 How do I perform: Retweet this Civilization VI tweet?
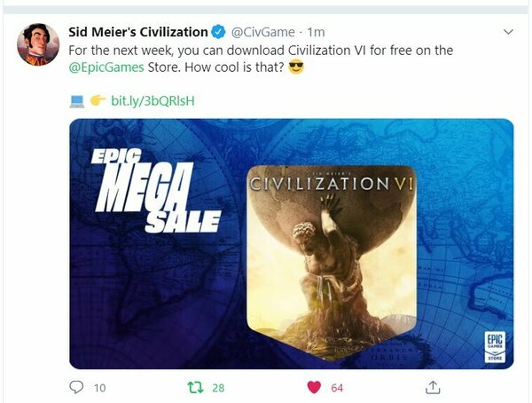pos(196,387)
